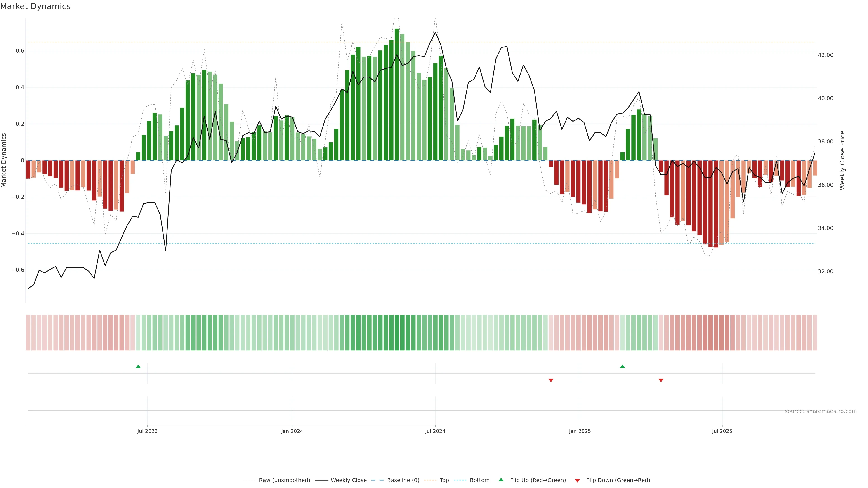Click the second green Flip Up marker in 2025

click(x=622, y=366)
